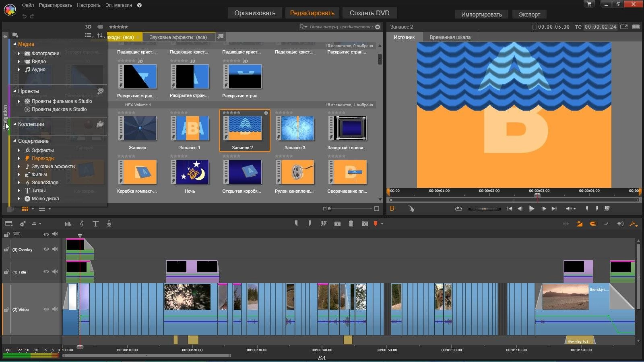644x362 pixels.
Task: Mute the Title track audio
Action: click(55, 272)
